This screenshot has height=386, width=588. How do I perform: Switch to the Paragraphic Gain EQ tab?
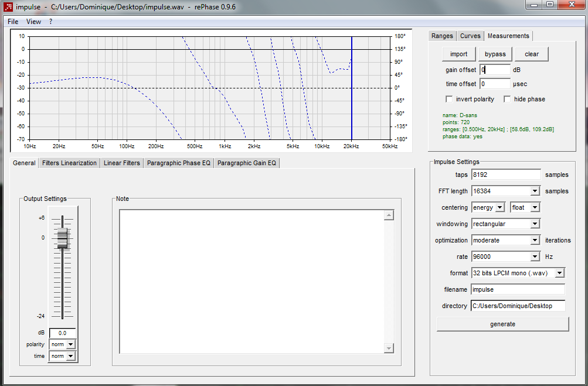coord(247,163)
